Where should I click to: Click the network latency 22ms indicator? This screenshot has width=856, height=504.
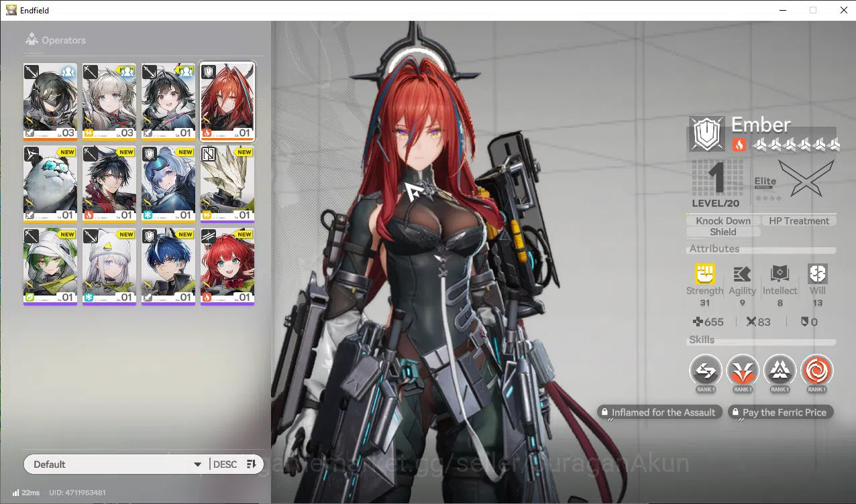click(x=26, y=493)
